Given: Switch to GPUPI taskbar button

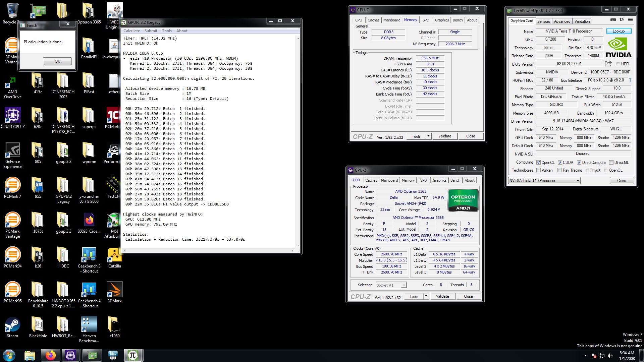Looking at the screenshot, I should click(133, 355).
